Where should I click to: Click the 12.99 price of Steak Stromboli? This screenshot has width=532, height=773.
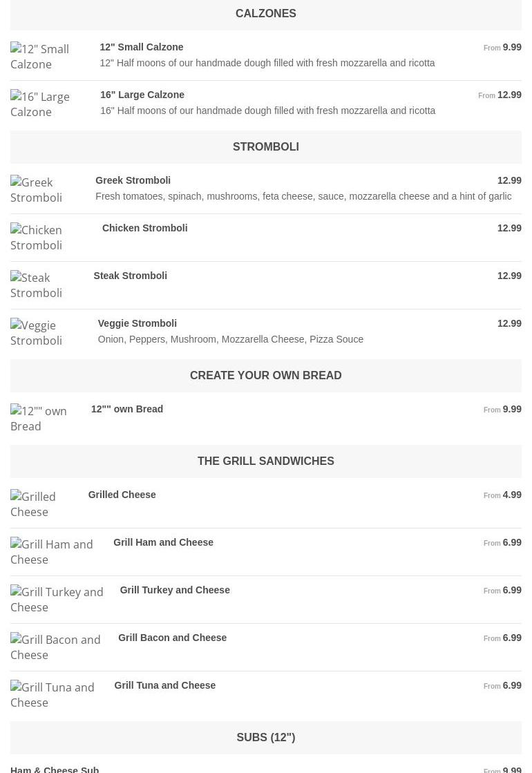coord(509,276)
